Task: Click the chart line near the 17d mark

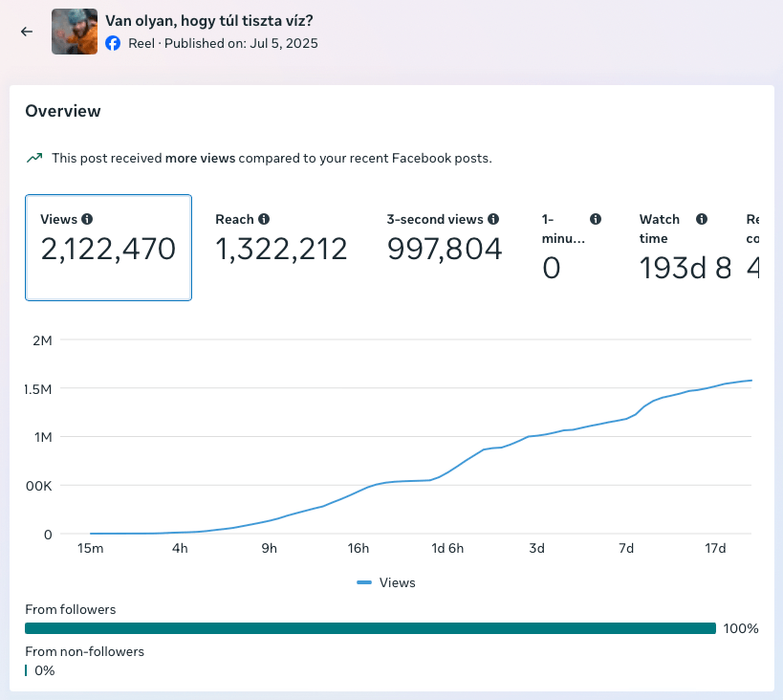Action: pyautogui.click(x=715, y=386)
